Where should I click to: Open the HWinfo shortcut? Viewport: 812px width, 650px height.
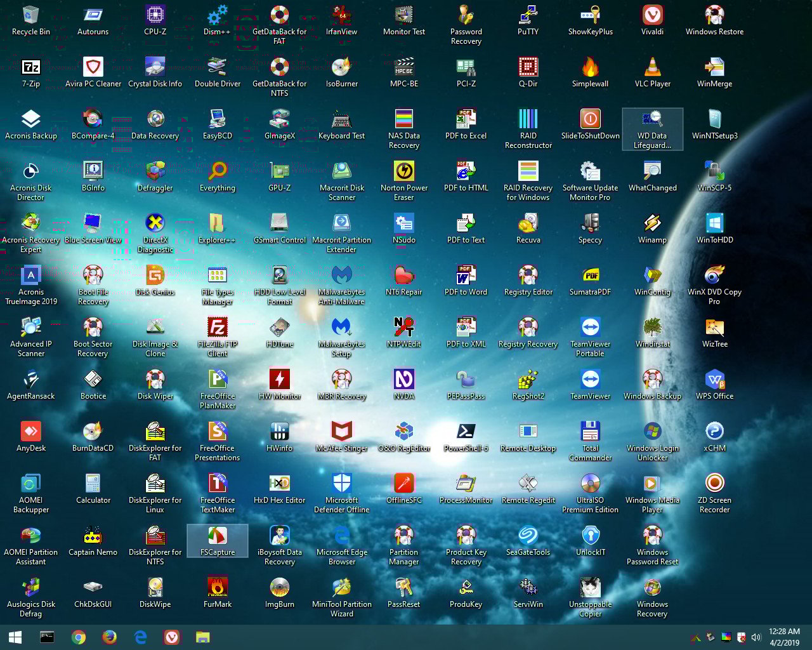(x=279, y=436)
